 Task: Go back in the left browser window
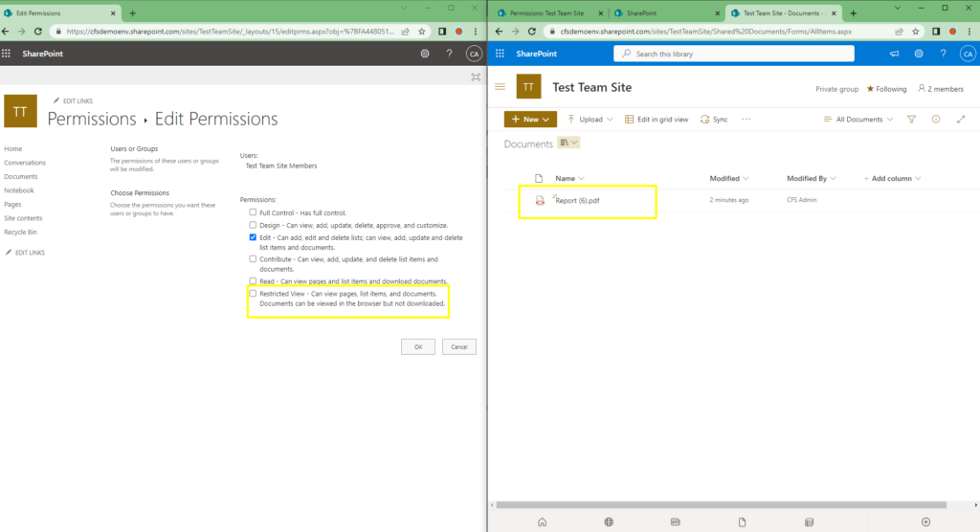(6, 32)
